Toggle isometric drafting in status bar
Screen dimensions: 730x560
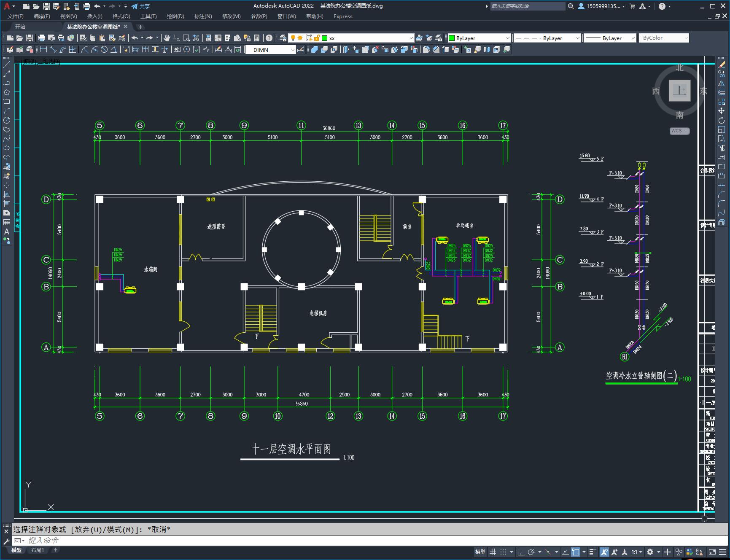pyautogui.click(x=548, y=552)
